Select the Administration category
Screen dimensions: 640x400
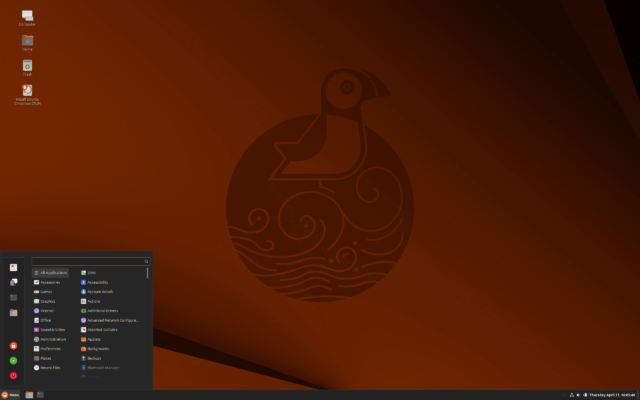[x=51, y=339]
